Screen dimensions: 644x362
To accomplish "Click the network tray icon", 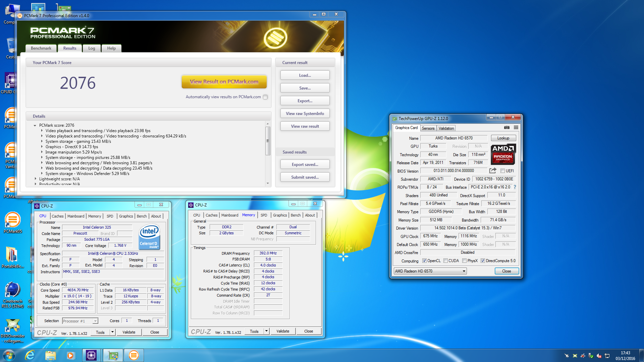I will point(607,356).
